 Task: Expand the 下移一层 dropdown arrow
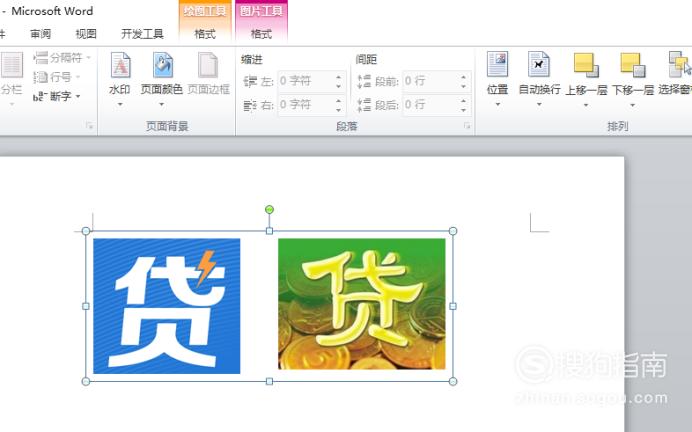click(x=633, y=105)
